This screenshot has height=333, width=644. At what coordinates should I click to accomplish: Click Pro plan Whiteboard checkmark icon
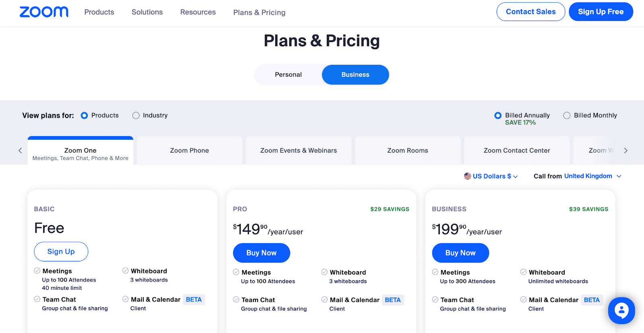pyautogui.click(x=324, y=272)
